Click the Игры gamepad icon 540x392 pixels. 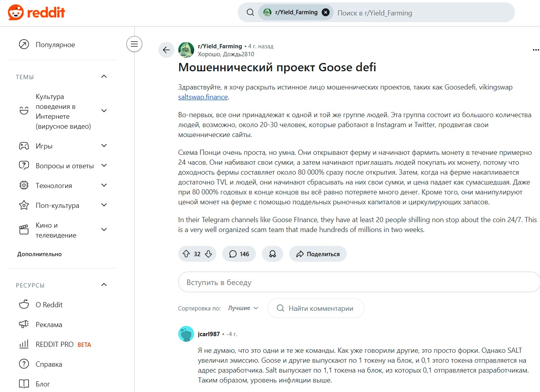(24, 146)
